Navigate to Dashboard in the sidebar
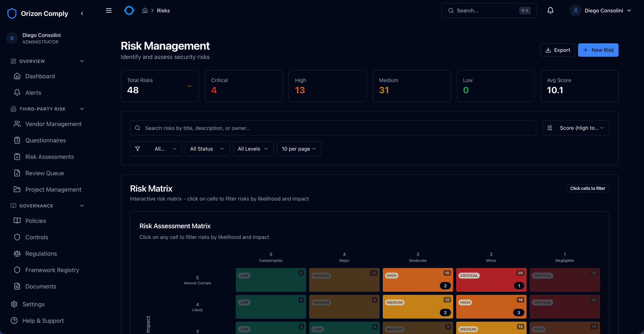The width and height of the screenshot is (644, 334). click(x=40, y=76)
